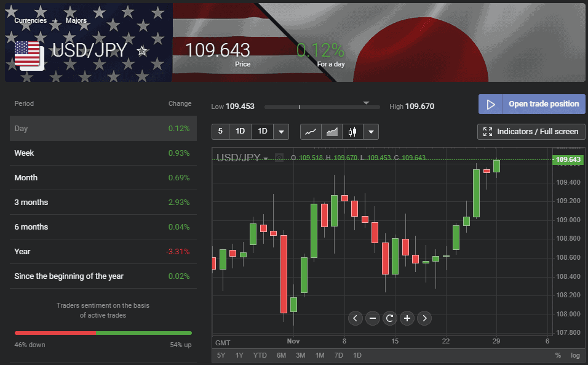Open the USD/JPY symbol dropdown in chart
This screenshot has width=588, height=365.
point(266,158)
